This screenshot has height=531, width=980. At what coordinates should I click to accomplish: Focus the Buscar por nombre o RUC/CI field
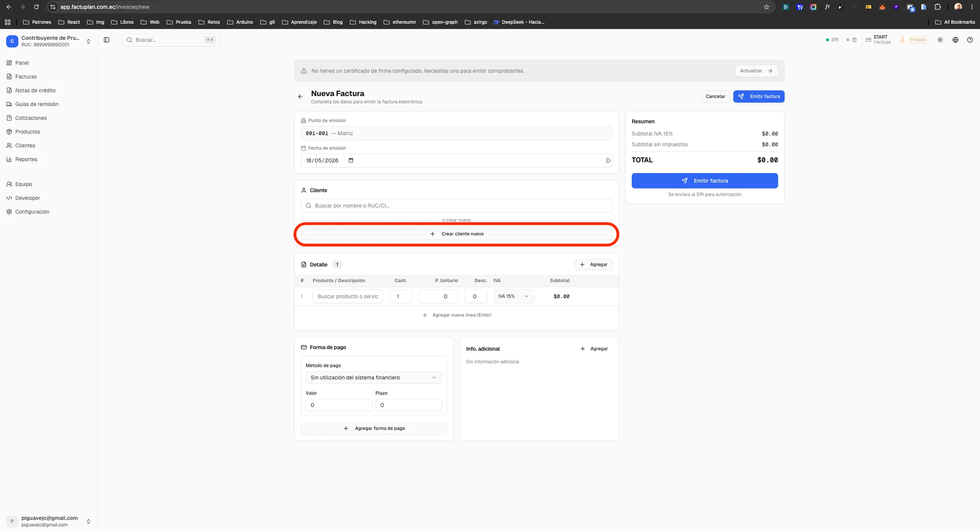coord(456,206)
